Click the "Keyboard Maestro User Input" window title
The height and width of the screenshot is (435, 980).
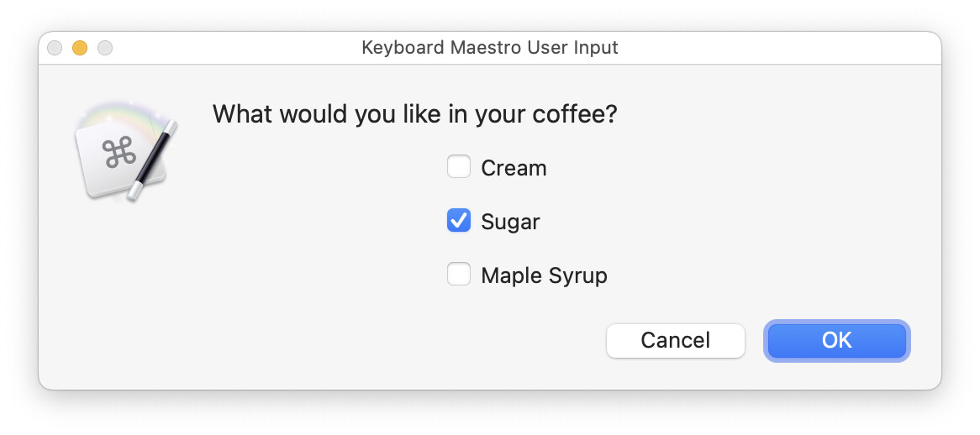[x=489, y=48]
